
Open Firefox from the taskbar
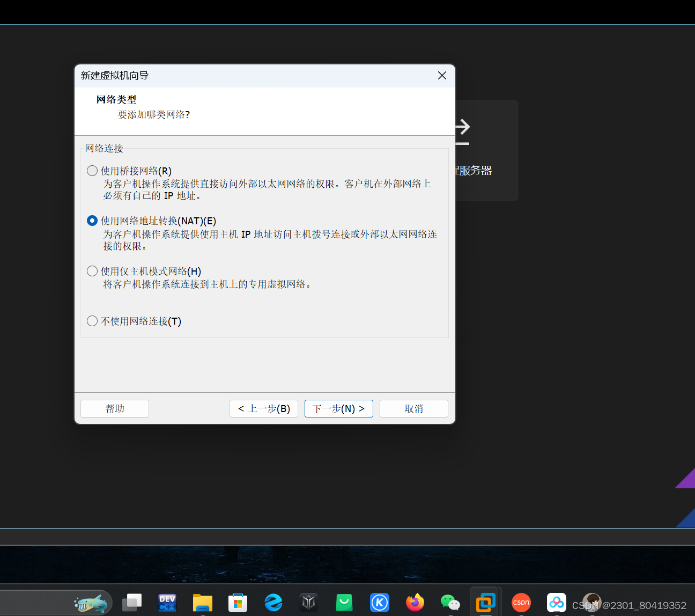(x=415, y=603)
